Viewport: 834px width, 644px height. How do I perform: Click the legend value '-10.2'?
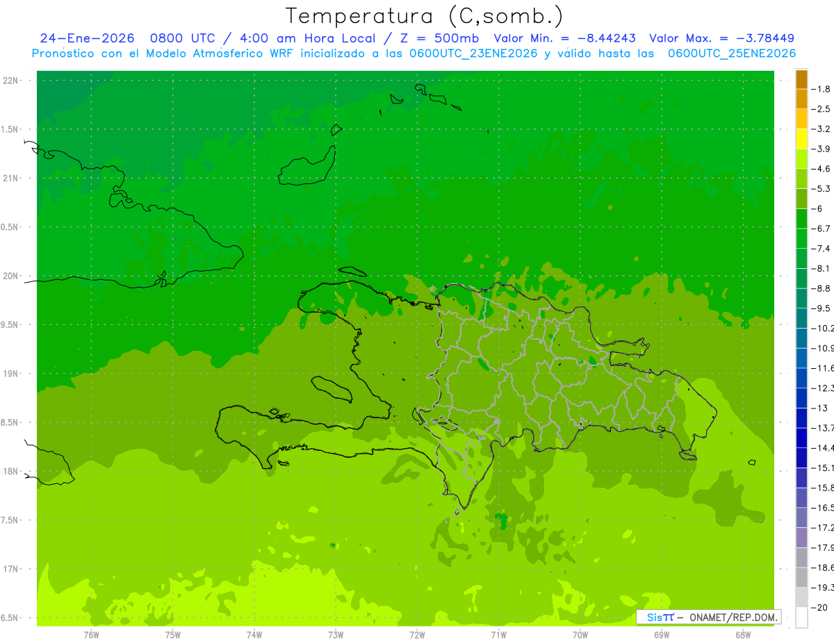coord(824,328)
